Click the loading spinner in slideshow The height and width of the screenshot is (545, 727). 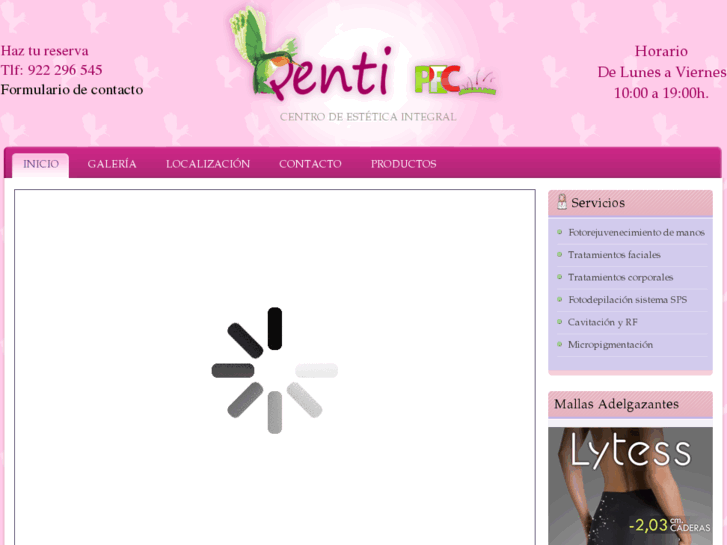click(274, 370)
